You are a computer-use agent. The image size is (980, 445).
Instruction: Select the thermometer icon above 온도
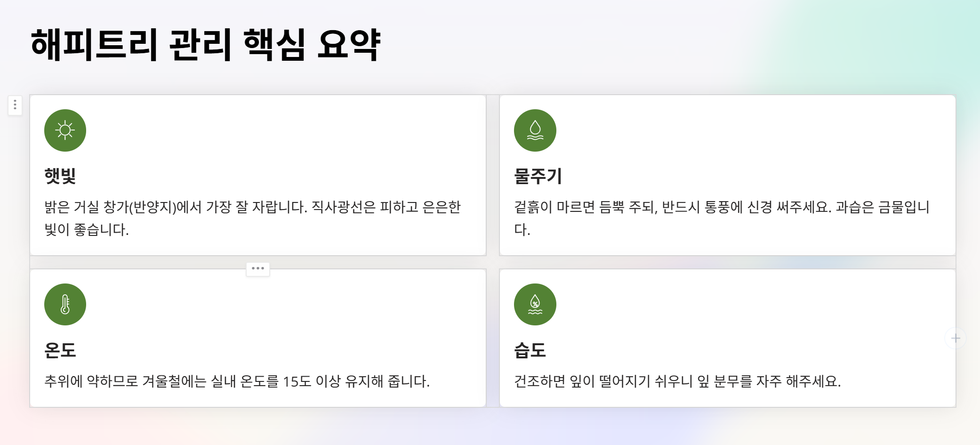coord(65,304)
